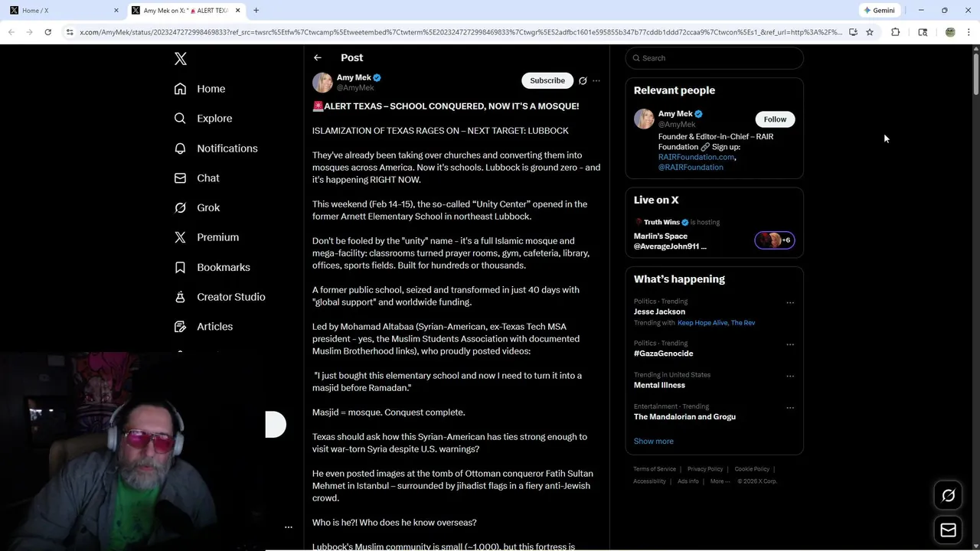Viewport: 980px width, 551px height.
Task: Open Keep Hope Alive trending link
Action: tap(702, 323)
